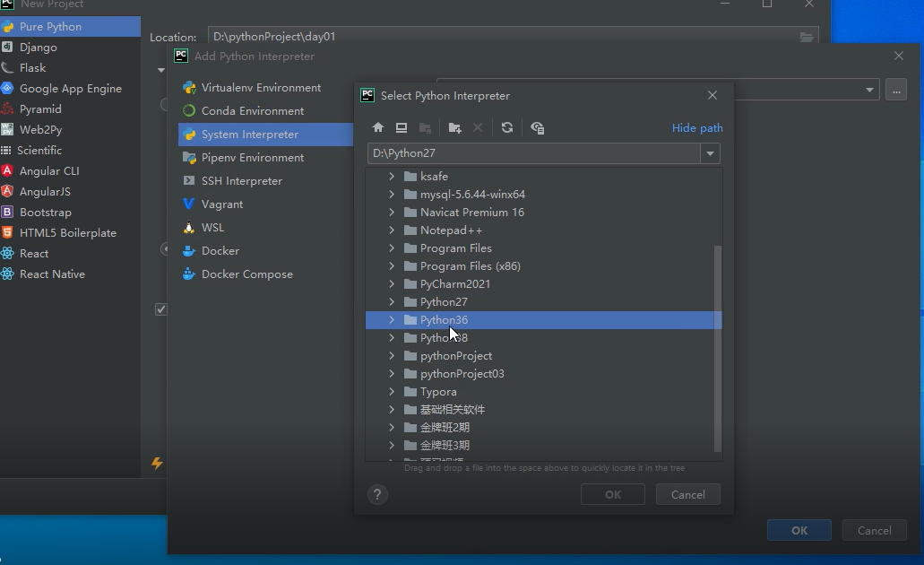Screen dimensions: 924x565
Task: Create new folder via toolbar icon
Action: [x=454, y=128]
